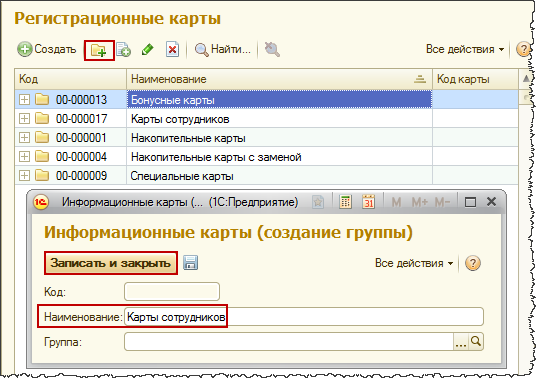Close the Информационные карты dialog
Image resolution: width=536 pixels, height=380 pixels.
491,202
